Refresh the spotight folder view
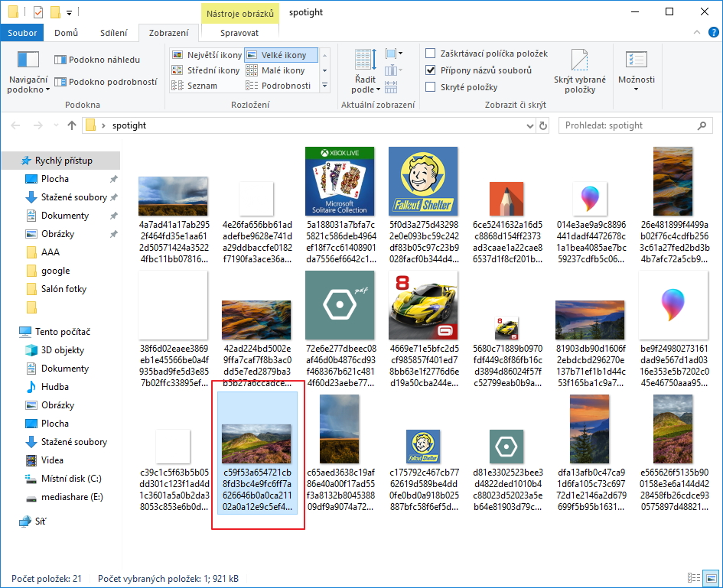Image resolution: width=723 pixels, height=588 pixels. pyautogui.click(x=543, y=125)
